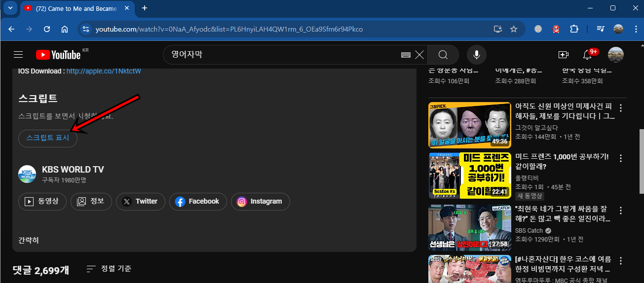Click the 댓글 2,699개 comments heading
644x283 pixels.
[x=41, y=270]
